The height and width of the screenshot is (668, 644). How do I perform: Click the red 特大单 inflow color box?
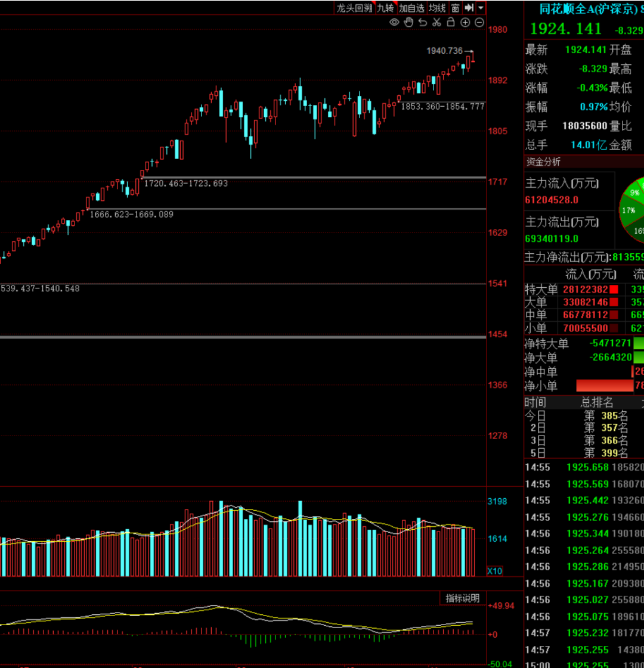click(614, 290)
